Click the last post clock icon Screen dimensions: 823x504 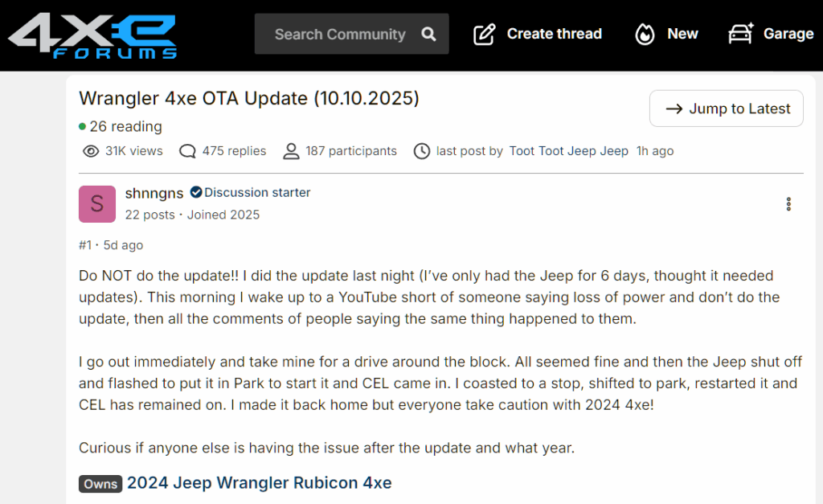click(x=421, y=151)
